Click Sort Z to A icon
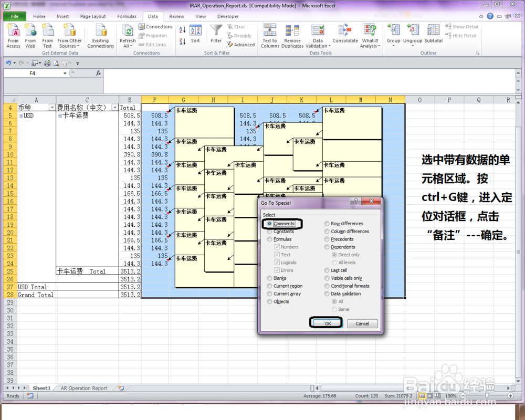Image resolution: width=525 pixels, height=420 pixels. tap(182, 41)
